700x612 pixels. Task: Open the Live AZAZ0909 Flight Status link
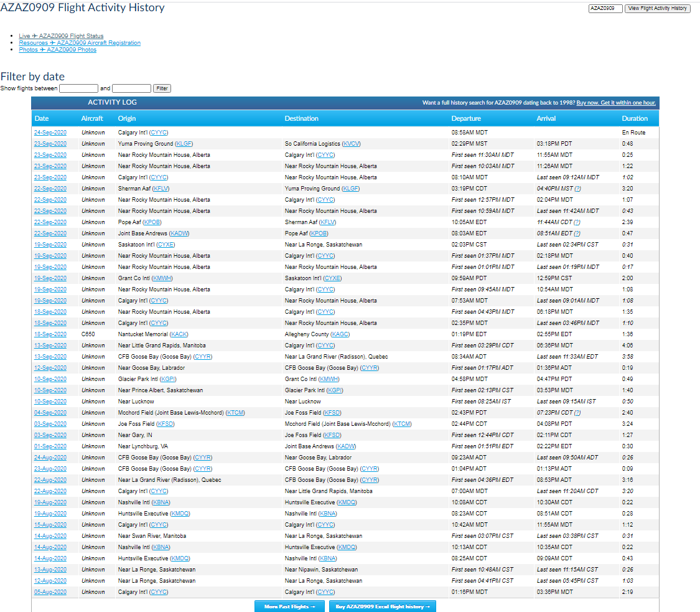coord(61,35)
